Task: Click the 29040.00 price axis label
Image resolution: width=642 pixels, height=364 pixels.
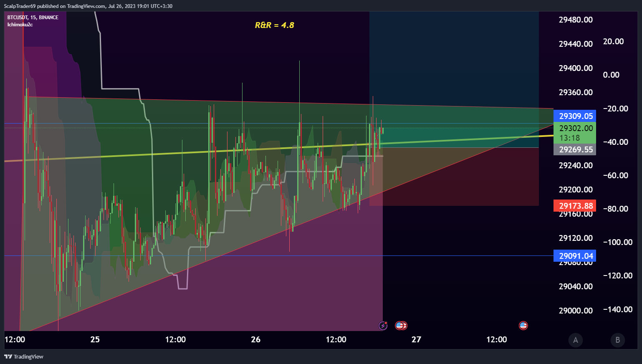Action: (576, 286)
